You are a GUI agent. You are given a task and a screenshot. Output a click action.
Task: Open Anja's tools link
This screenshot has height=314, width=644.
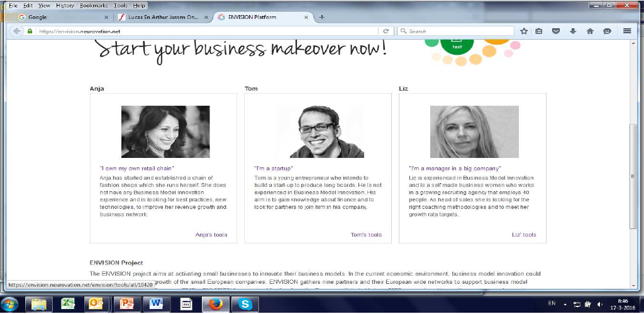click(x=211, y=235)
